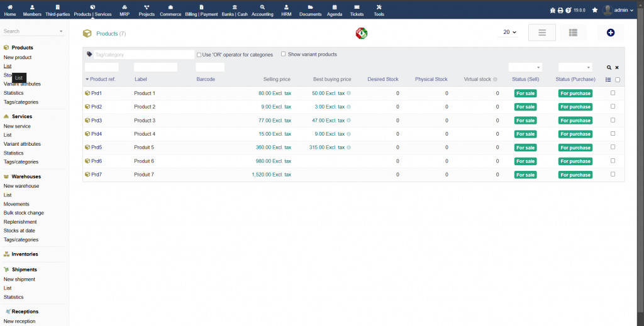644x326 pixels.
Task: Click New warehouse in the sidebar
Action: tap(21, 186)
